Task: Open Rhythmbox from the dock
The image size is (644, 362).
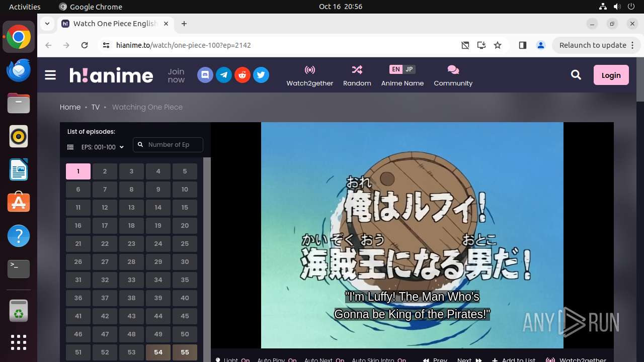Action: point(19,136)
